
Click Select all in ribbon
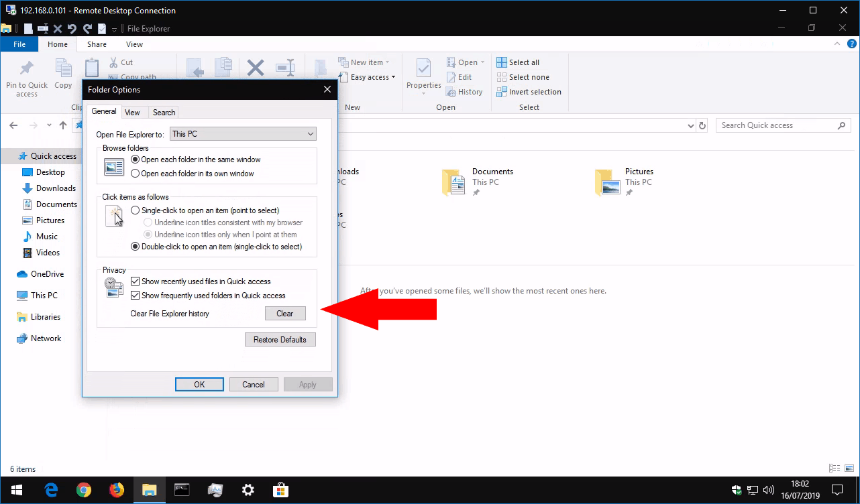coord(518,62)
